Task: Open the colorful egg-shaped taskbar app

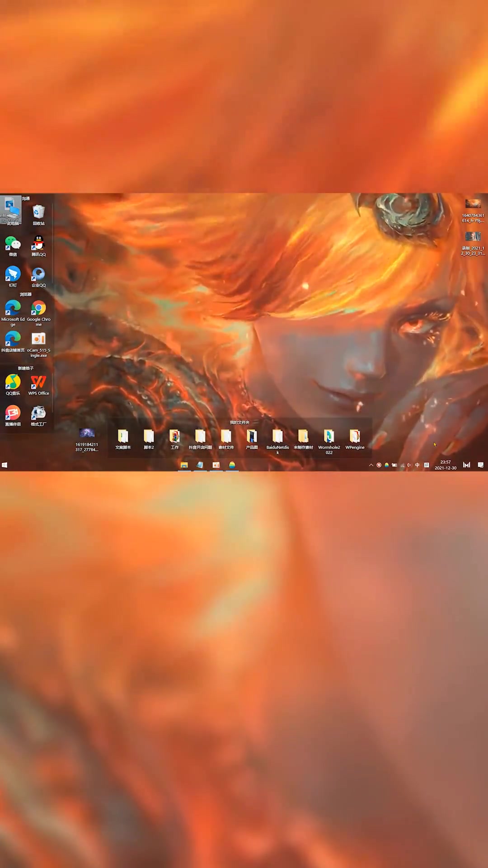Action: [232, 465]
